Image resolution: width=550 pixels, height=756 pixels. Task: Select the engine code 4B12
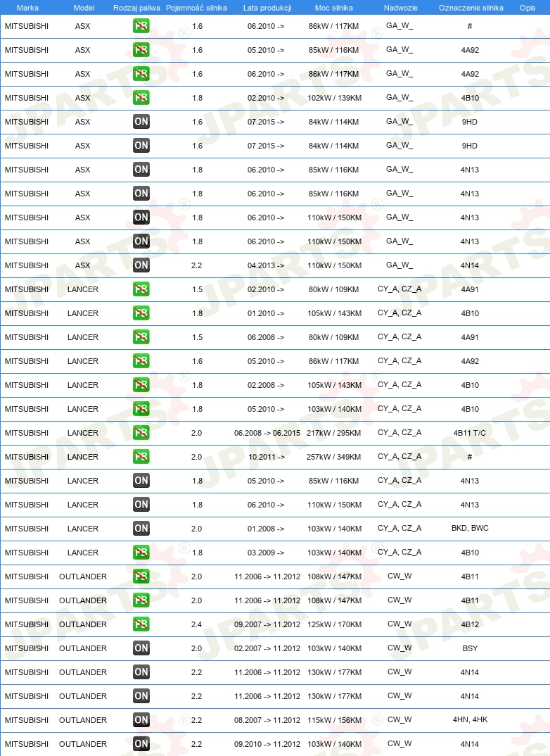click(x=470, y=624)
